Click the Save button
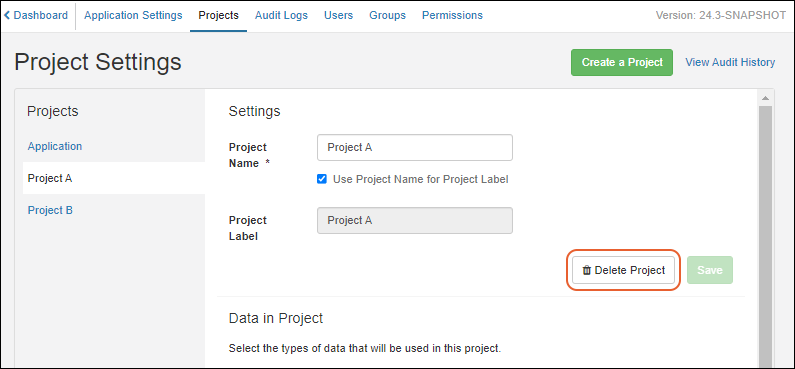Image resolution: width=795 pixels, height=369 pixels. pos(710,270)
